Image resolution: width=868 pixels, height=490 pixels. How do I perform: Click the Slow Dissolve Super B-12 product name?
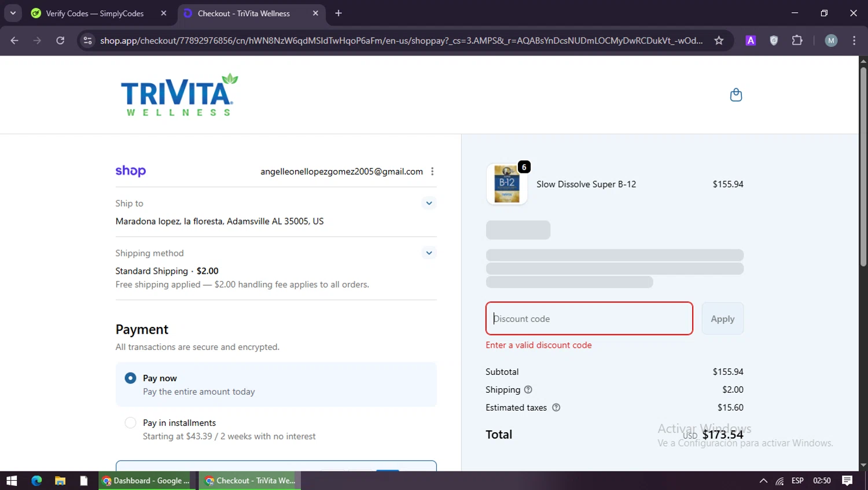tap(586, 184)
